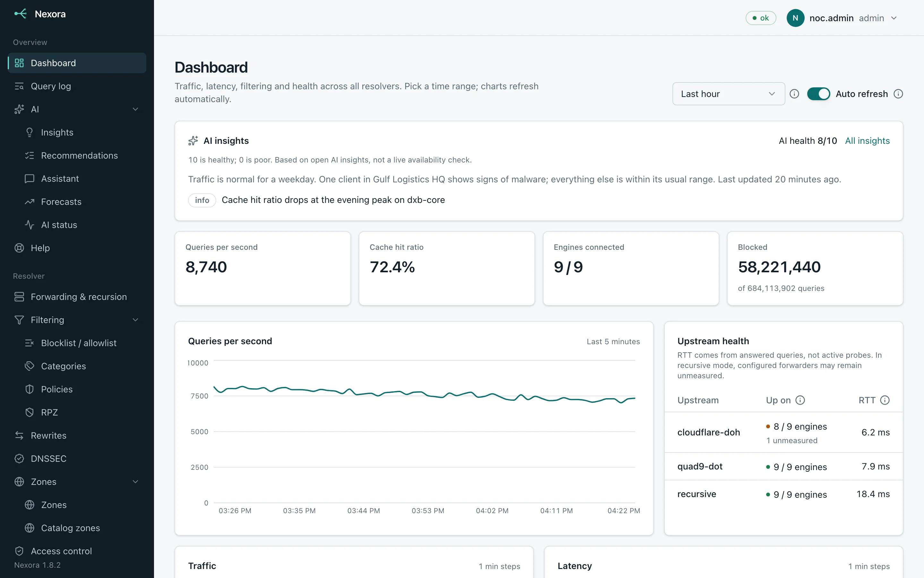This screenshot has height=578, width=924.
Task: Click the Nexora 1.8.2 version label
Action: tap(38, 565)
